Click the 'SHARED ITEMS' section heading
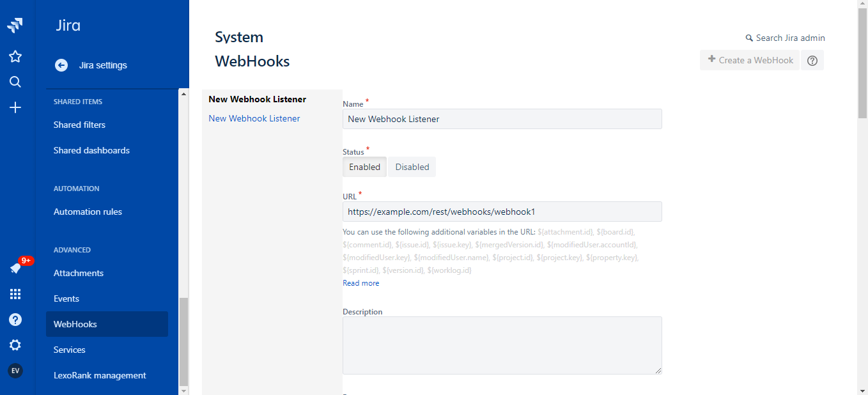 pos(78,102)
